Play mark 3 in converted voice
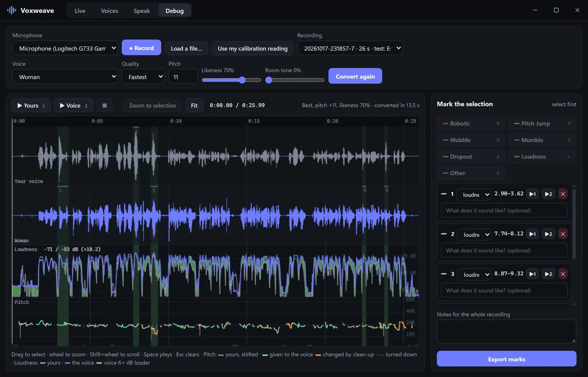 coord(548,274)
